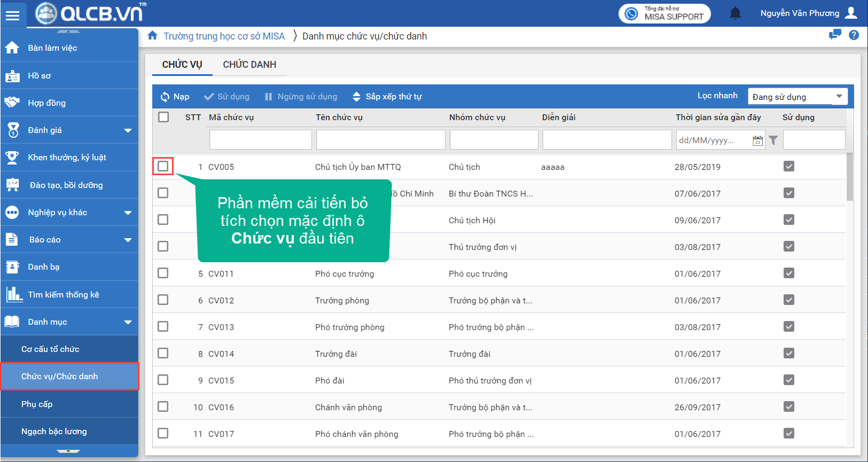
Task: Toggle the select-all header checkbox
Action: click(163, 117)
